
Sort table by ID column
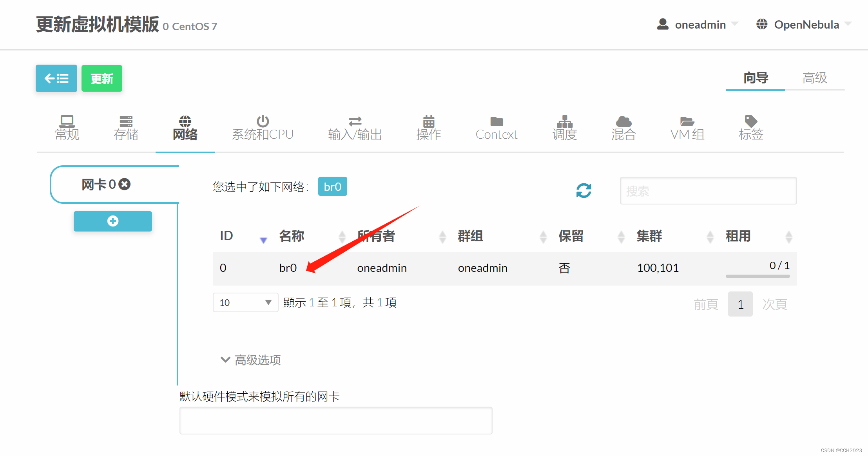(227, 236)
